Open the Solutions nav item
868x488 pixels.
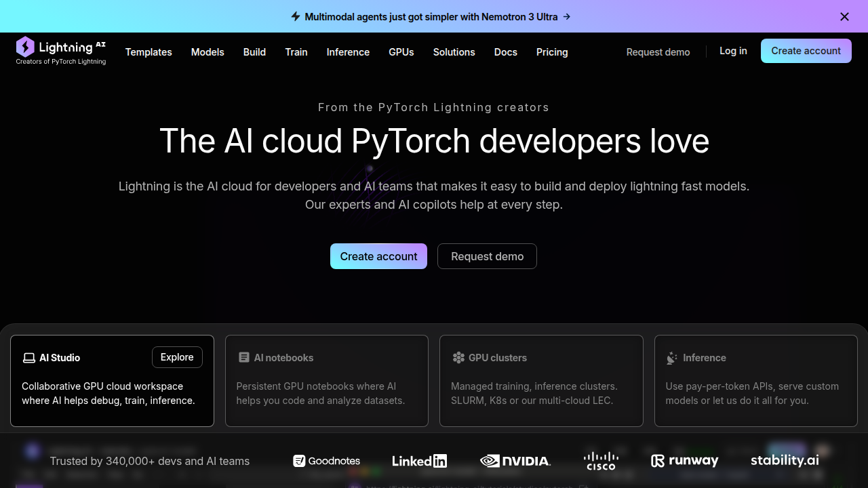point(454,52)
